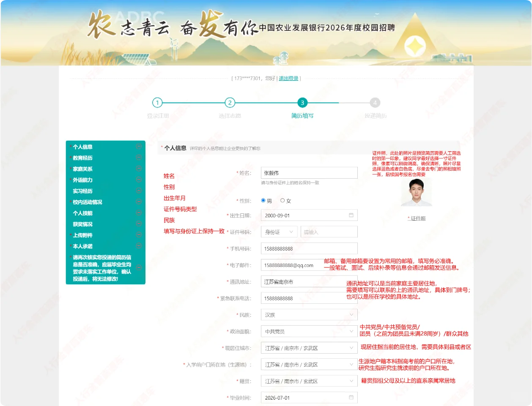Click step 3 简历填写 circle
The image size is (532, 406).
302,103
